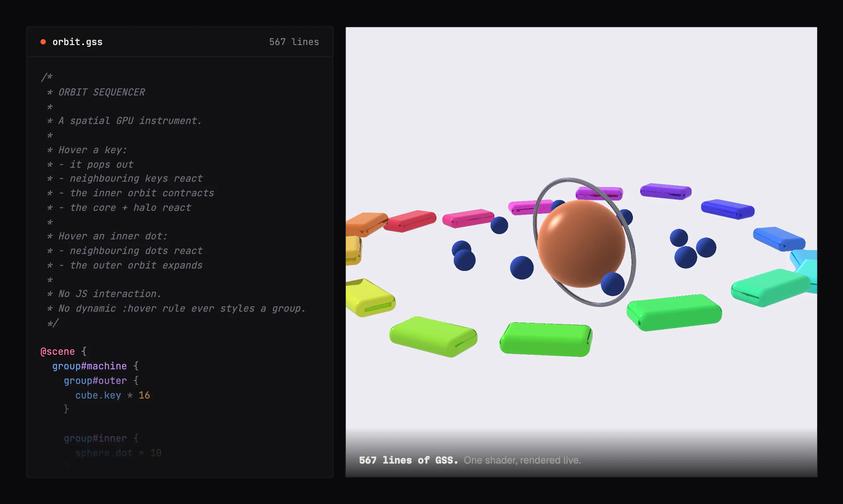Click the orange dot beside orbit.gss

[x=43, y=42]
